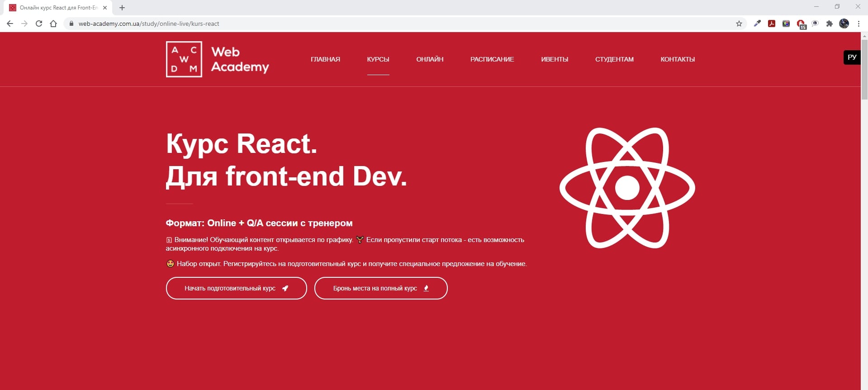Image resolution: width=868 pixels, height=390 pixels.
Task: Open the РАСПИСАНИЕ page
Action: [492, 59]
